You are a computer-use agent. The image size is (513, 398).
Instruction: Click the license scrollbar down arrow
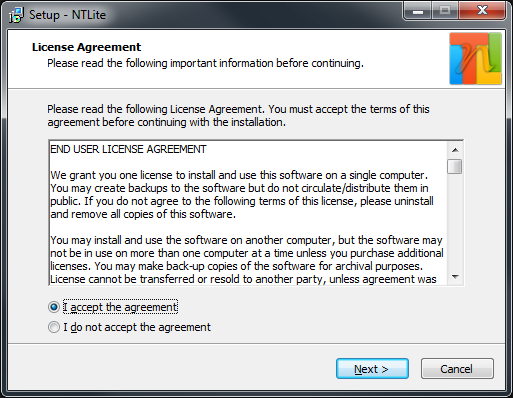pos(455,277)
